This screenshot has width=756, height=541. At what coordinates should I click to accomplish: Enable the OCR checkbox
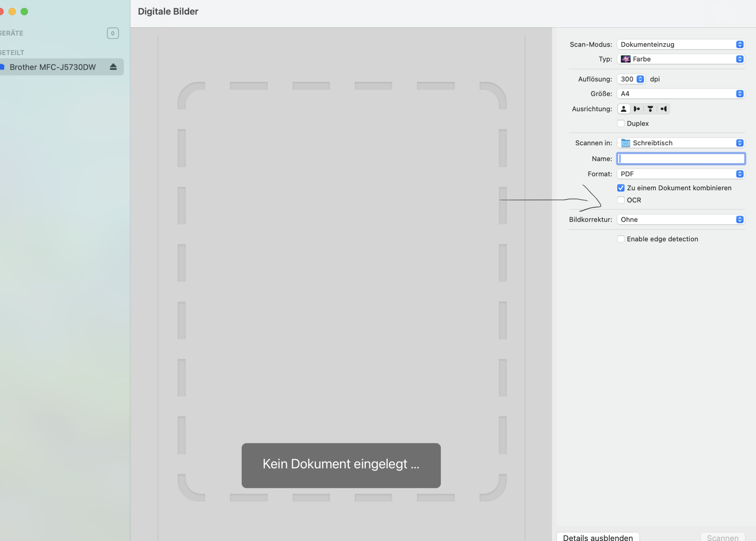[621, 200]
